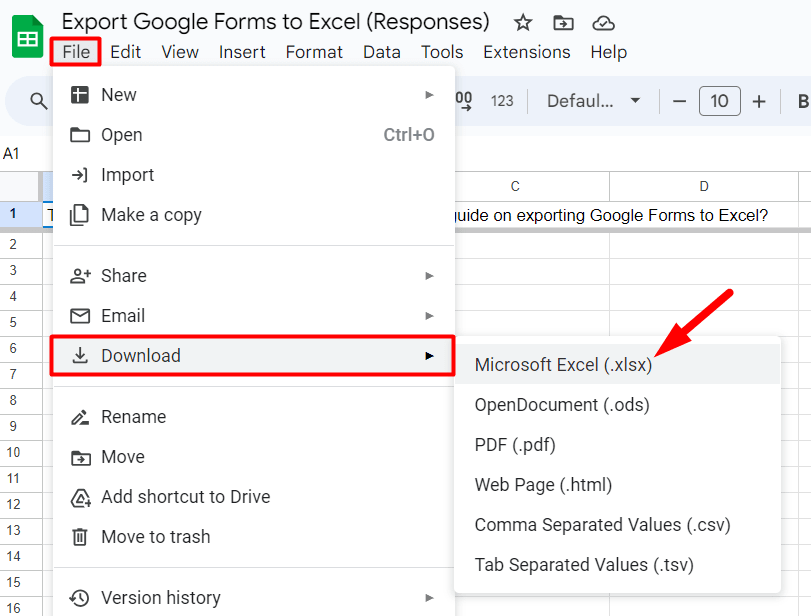811x616 pixels.
Task: Open the File menu
Action: [x=76, y=52]
